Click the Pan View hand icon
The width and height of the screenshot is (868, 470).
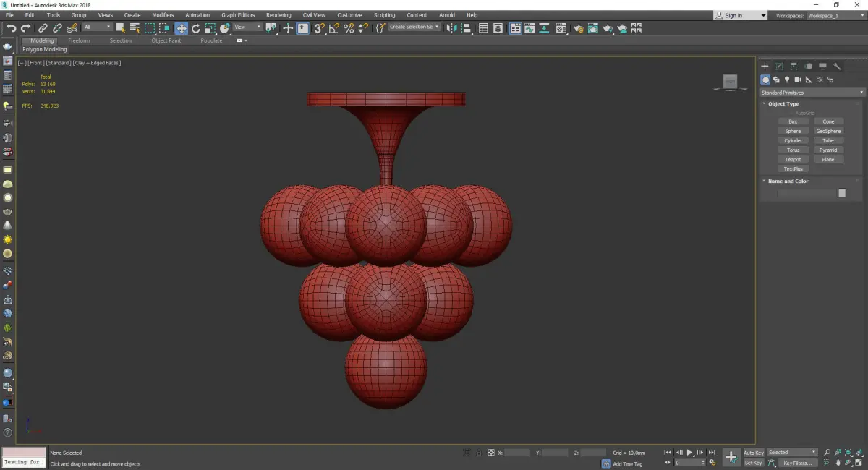pos(838,463)
